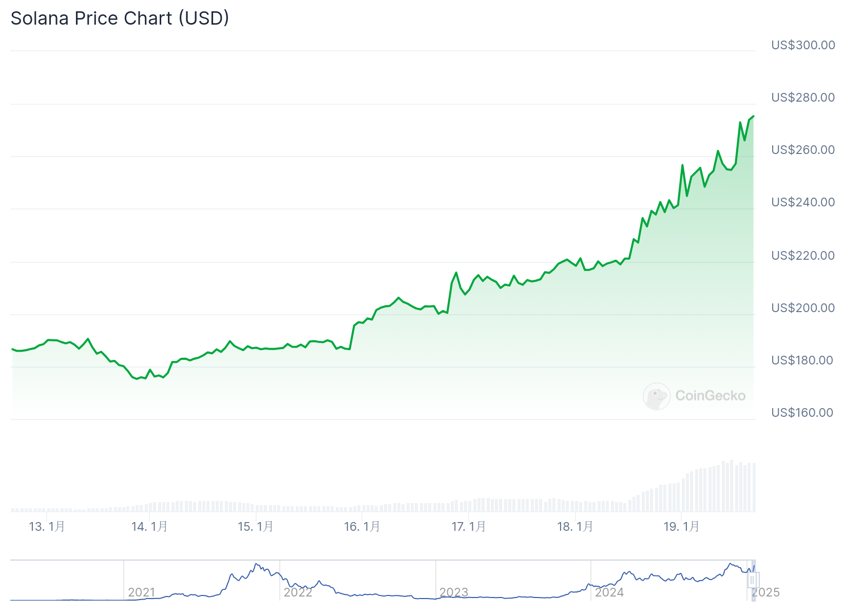Viewport: 844px width, 616px height.
Task: Click the 14. 1月 date label
Action: pos(149,527)
